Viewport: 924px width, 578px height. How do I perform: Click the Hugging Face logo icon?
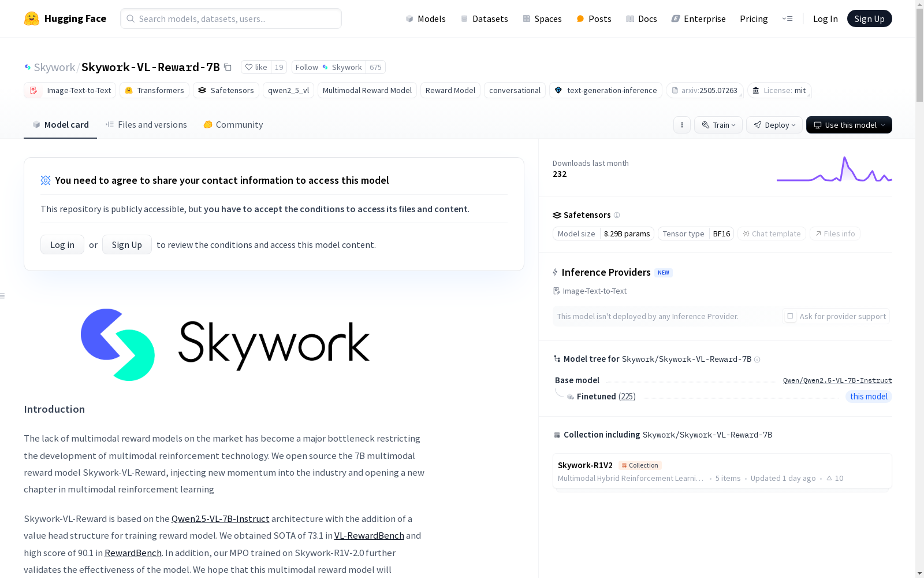[32, 18]
